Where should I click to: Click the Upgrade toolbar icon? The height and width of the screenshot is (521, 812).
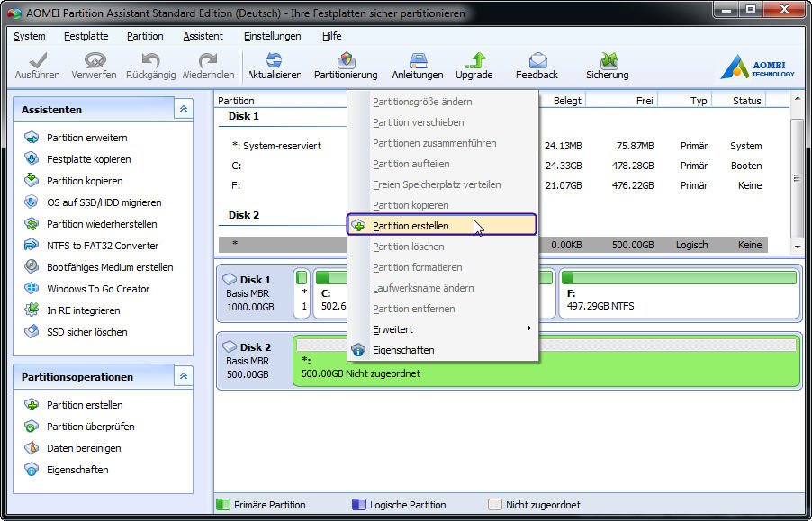(474, 60)
